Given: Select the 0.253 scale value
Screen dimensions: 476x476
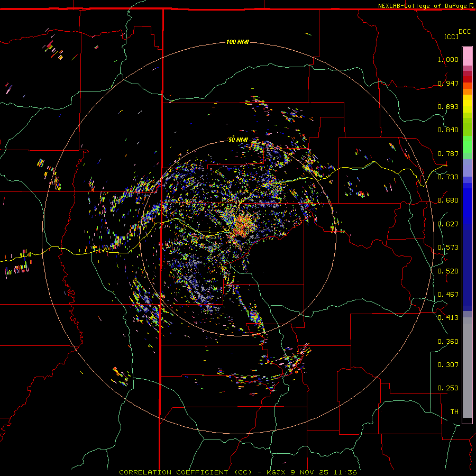Looking at the screenshot, I should pos(448,388).
